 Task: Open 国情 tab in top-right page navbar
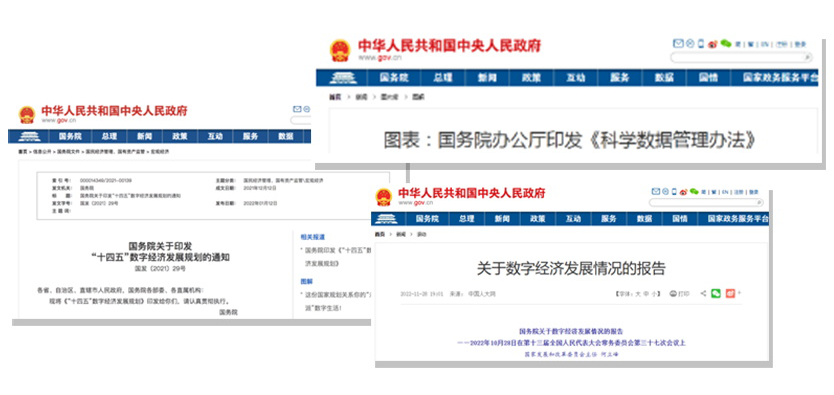tap(708, 78)
